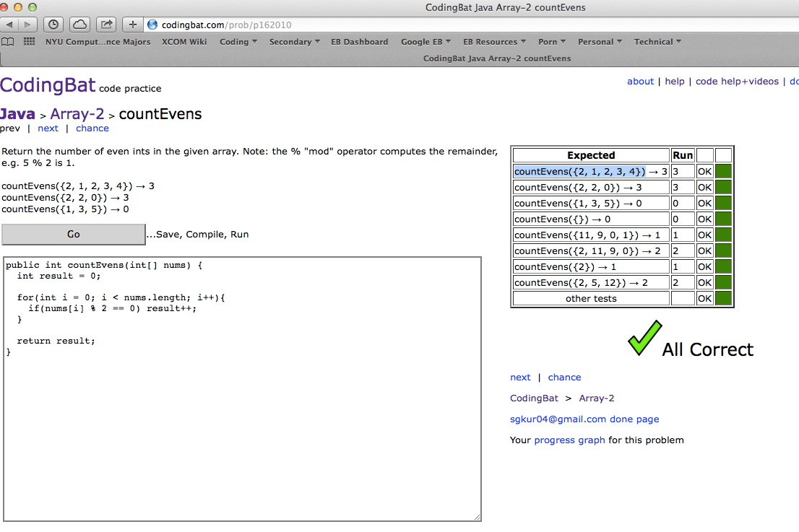This screenshot has width=799, height=532.
Task: Show the reading list book icon
Action: (x=8, y=42)
